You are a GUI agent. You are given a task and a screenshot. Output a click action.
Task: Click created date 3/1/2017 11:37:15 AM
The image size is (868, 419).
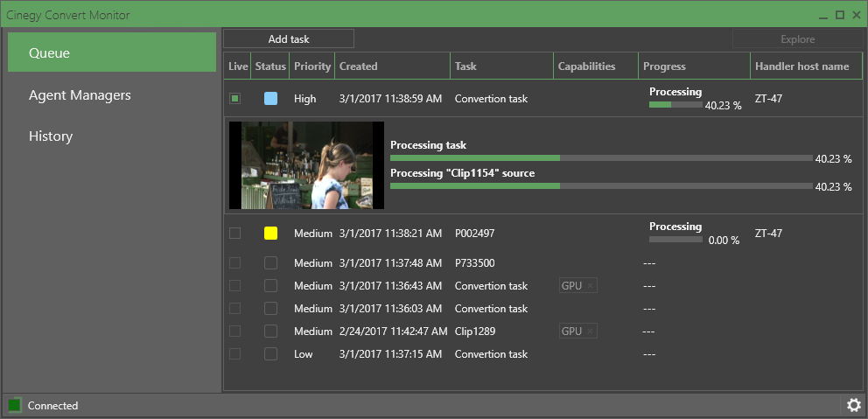coord(390,354)
